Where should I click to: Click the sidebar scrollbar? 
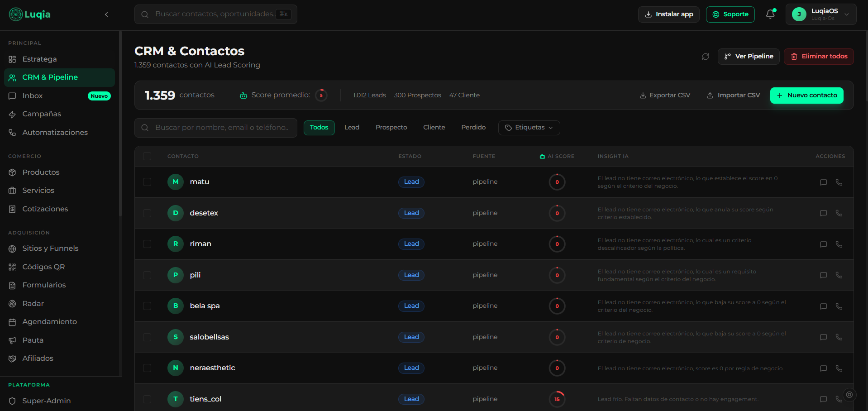click(120, 124)
